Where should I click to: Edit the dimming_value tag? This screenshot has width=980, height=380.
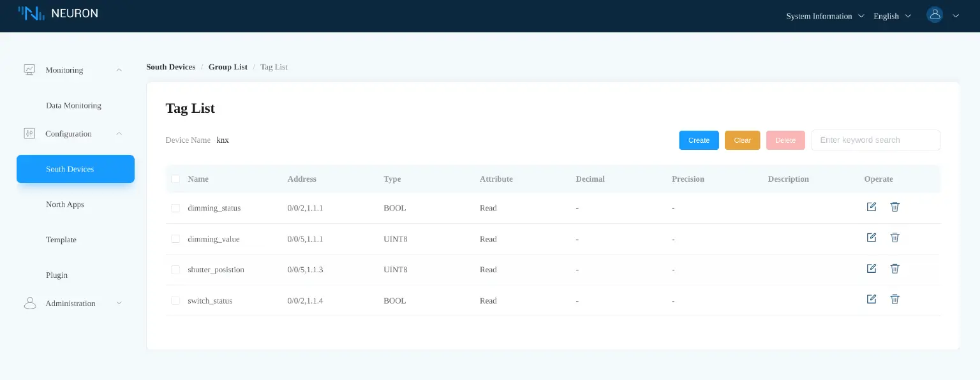(871, 238)
